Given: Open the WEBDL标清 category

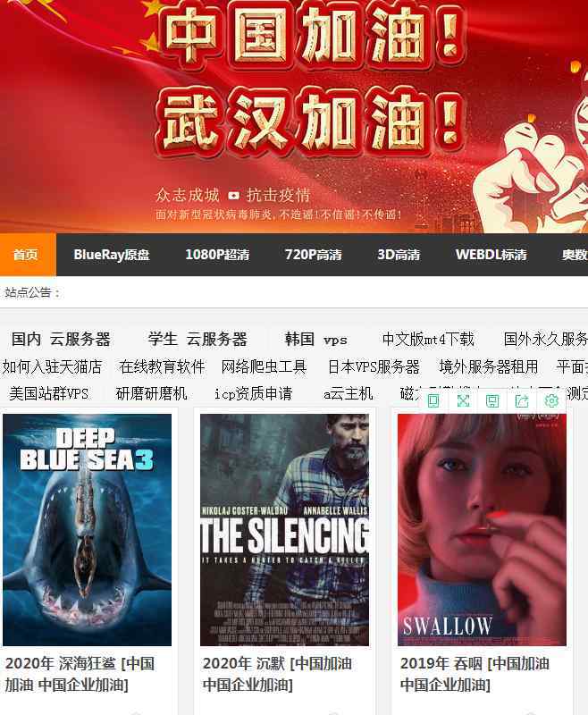Looking at the screenshot, I should point(491,255).
